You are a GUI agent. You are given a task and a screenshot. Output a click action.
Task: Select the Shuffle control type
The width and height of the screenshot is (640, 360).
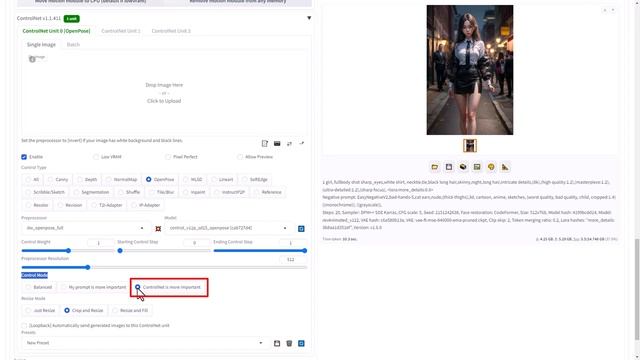129,192
